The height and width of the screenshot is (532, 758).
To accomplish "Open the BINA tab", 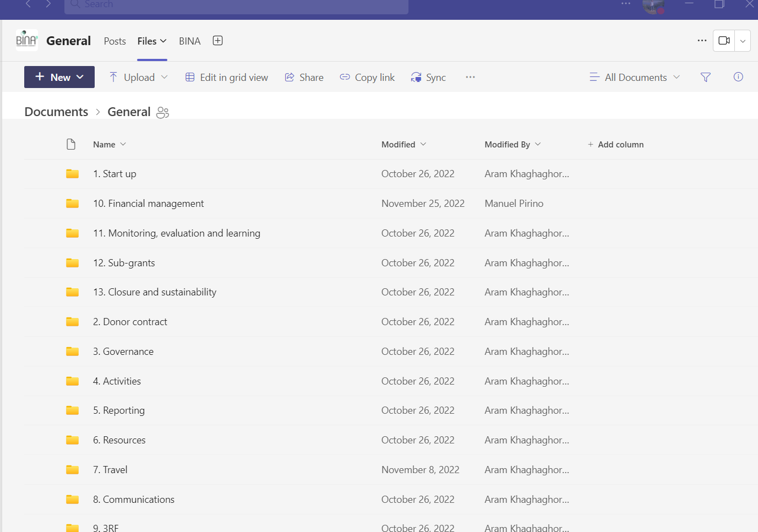I will (x=189, y=41).
